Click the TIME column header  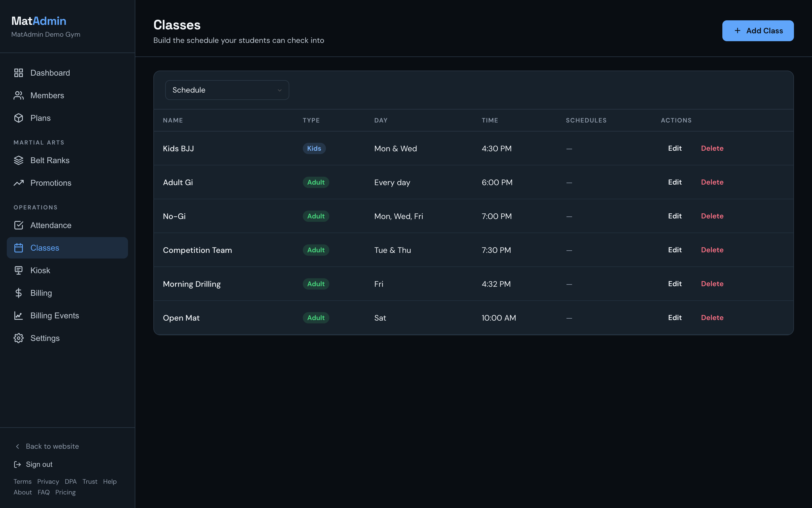point(490,120)
